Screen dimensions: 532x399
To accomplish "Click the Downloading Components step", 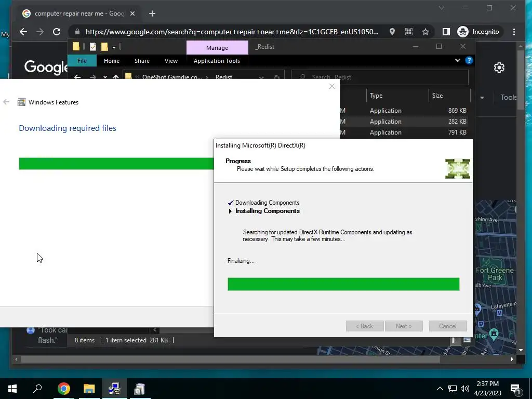I will [x=268, y=203].
